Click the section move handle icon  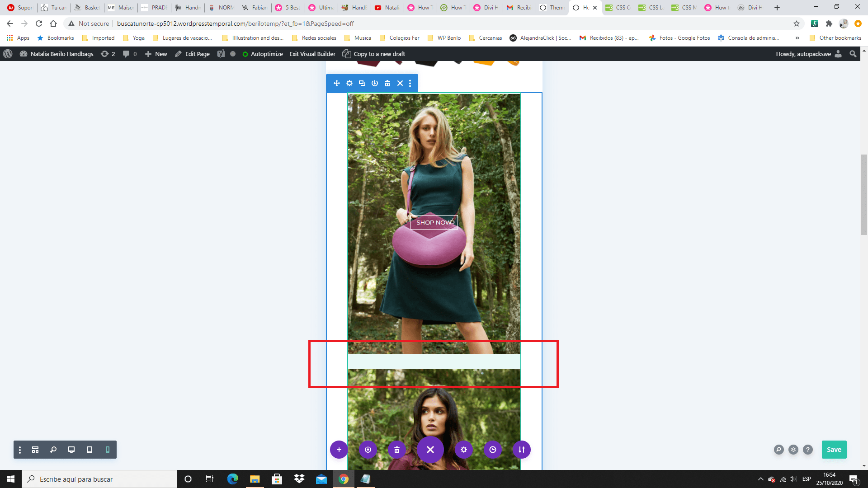pos(337,83)
